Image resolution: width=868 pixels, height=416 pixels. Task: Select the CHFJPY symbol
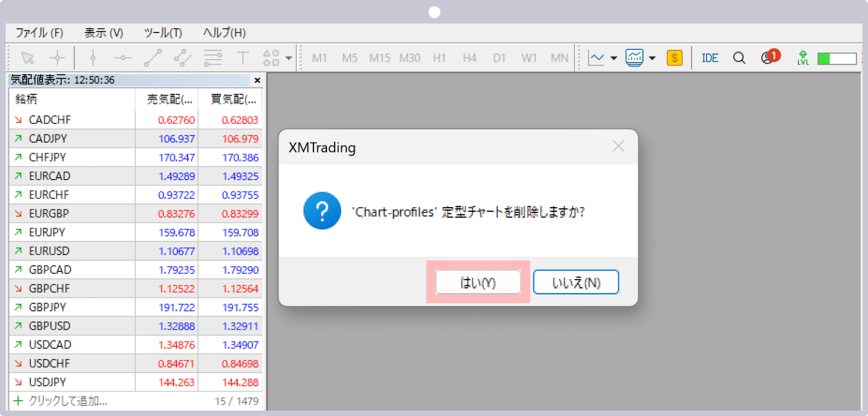coord(47,157)
